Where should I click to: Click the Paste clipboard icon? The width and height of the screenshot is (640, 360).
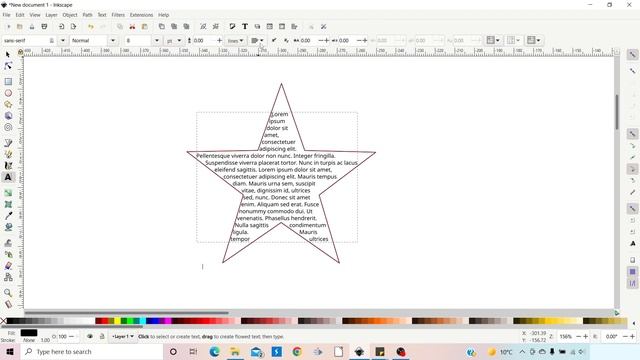coord(144,27)
